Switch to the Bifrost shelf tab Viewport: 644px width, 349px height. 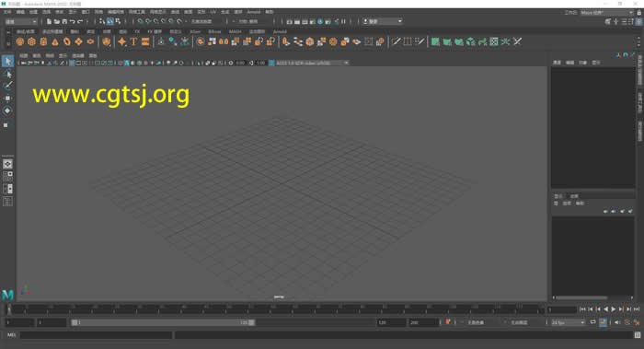click(214, 31)
